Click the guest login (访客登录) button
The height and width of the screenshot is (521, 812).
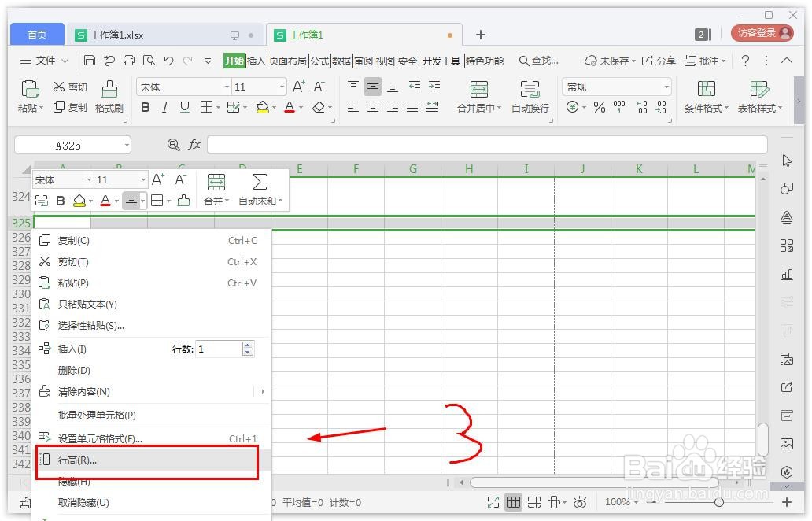pos(762,33)
